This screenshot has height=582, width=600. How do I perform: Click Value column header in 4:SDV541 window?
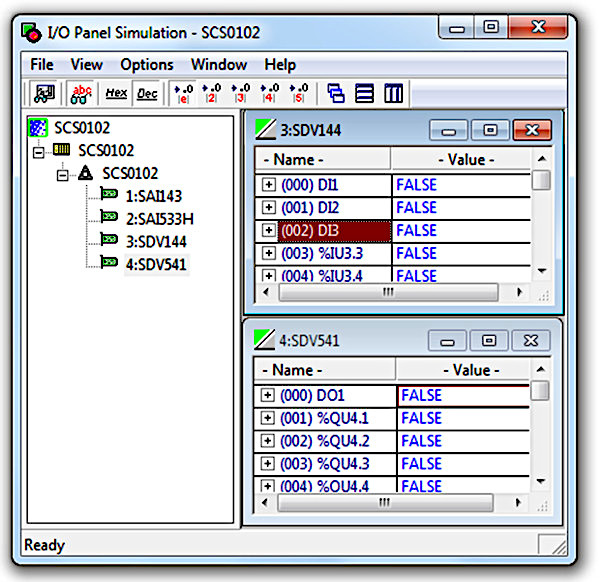coord(463,370)
